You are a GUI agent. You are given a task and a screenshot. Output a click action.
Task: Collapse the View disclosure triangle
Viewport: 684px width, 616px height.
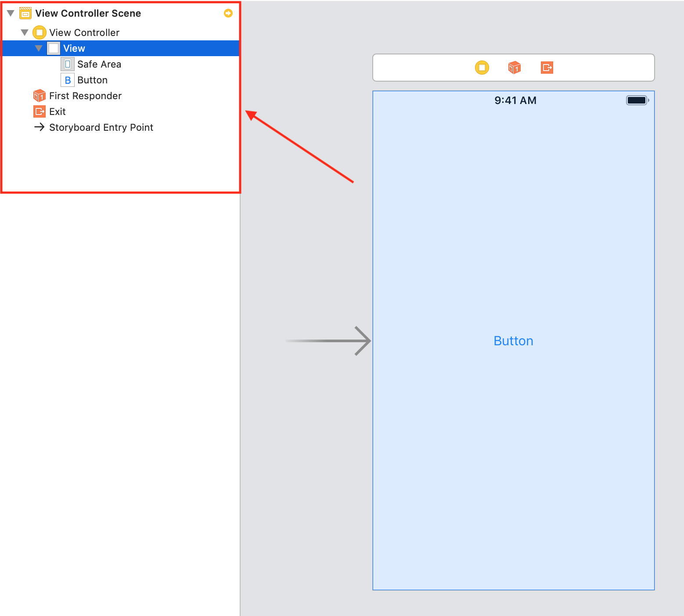point(39,48)
